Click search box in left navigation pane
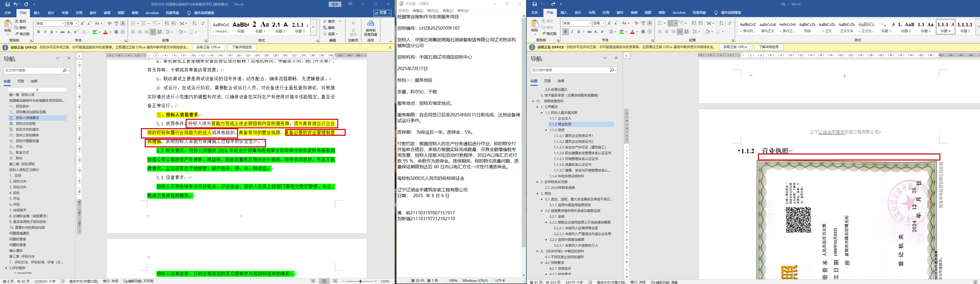Screen dimensions: 980x284 (33, 70)
